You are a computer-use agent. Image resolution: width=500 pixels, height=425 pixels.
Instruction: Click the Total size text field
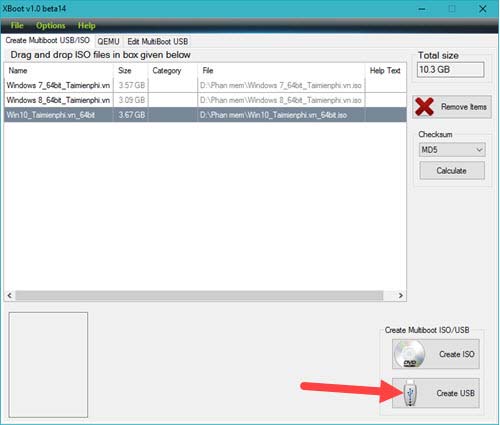pyautogui.click(x=450, y=70)
